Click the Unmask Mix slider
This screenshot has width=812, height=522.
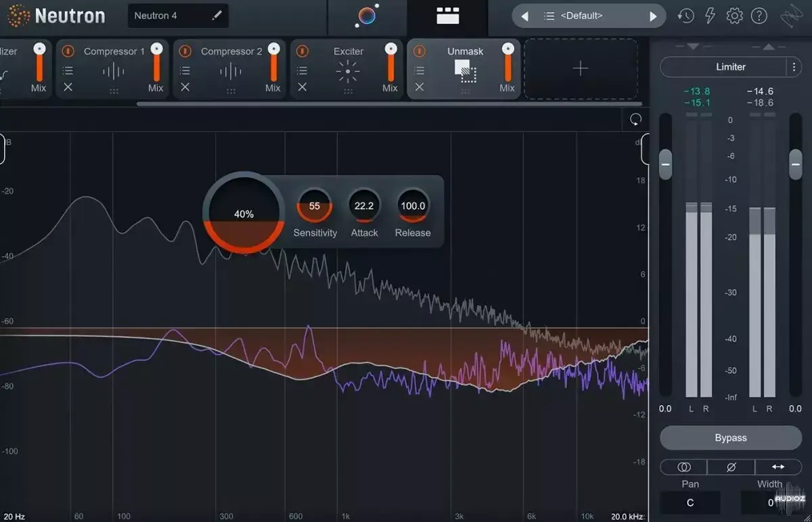click(x=507, y=63)
